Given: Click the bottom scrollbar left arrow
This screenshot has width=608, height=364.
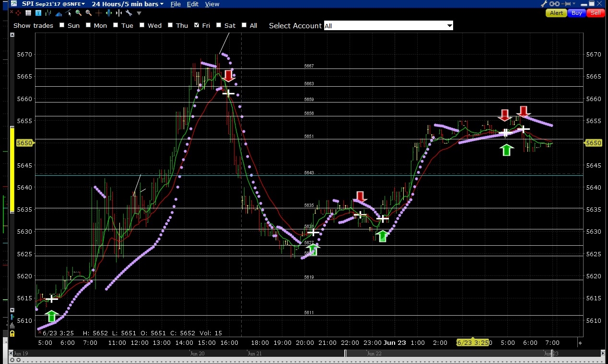Looking at the screenshot, I should coord(11,353).
